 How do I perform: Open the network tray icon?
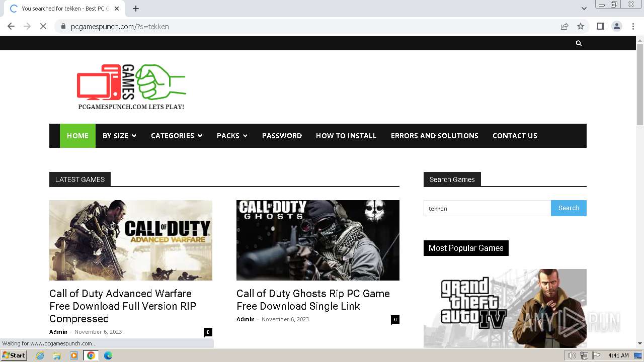pyautogui.click(x=584, y=355)
